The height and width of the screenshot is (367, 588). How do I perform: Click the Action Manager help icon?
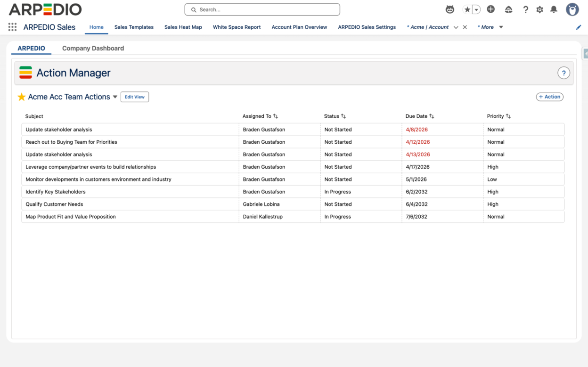point(563,73)
